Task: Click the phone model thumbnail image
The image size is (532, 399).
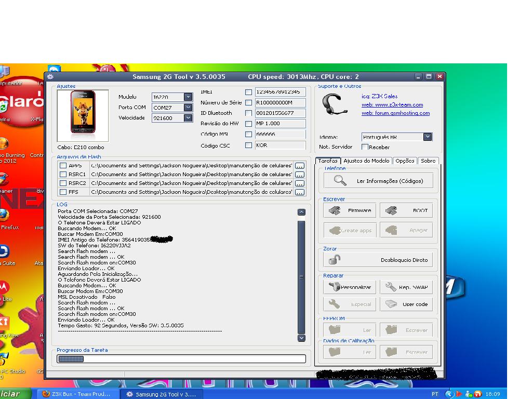Action: tap(83, 116)
